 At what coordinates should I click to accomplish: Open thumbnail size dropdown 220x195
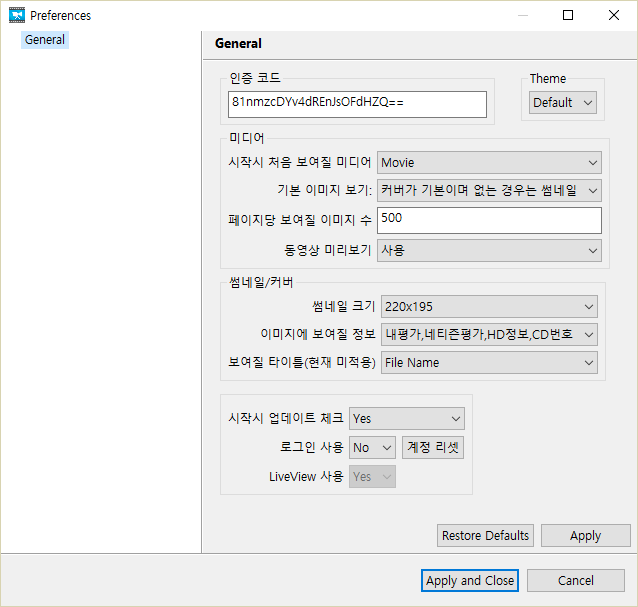coord(489,306)
